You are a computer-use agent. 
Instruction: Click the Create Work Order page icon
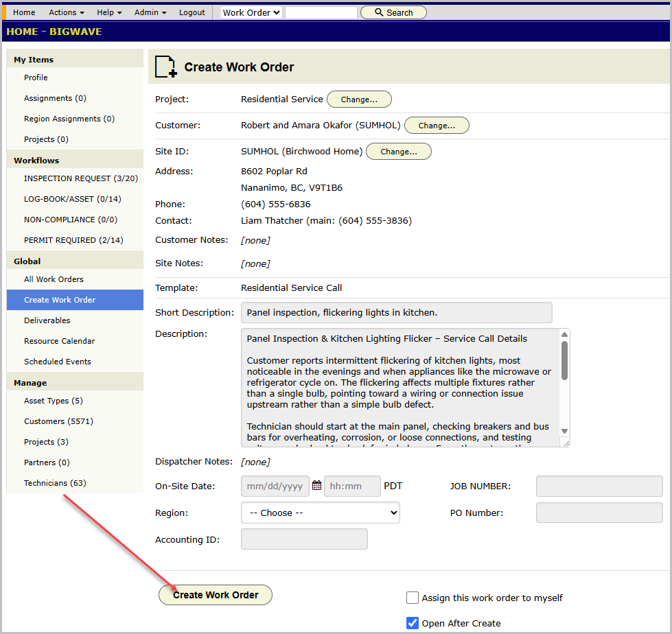pyautogui.click(x=166, y=67)
